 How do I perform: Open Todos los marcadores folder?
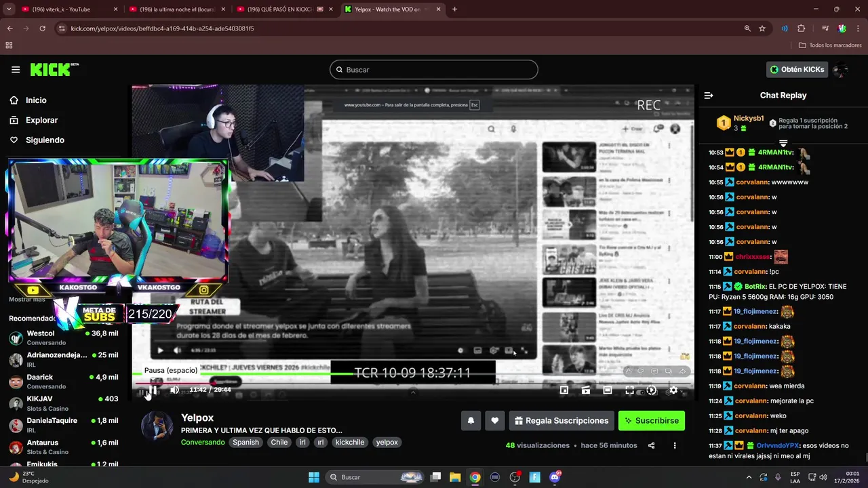tap(830, 45)
